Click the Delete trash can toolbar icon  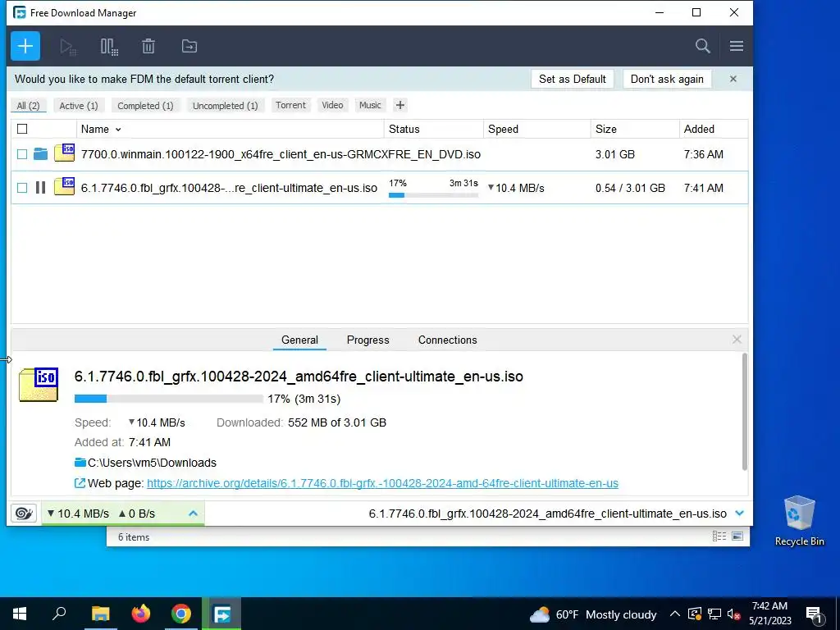[148, 47]
